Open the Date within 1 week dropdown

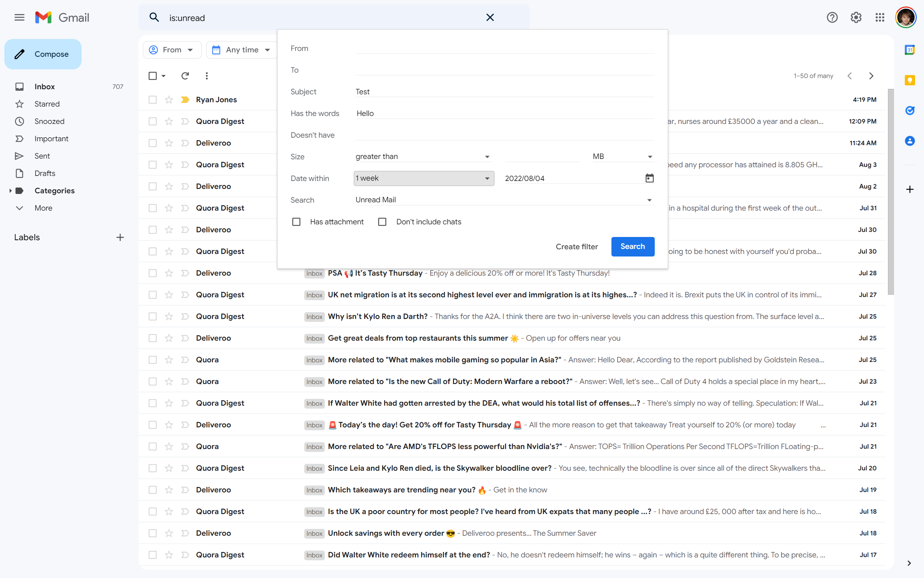[424, 178]
